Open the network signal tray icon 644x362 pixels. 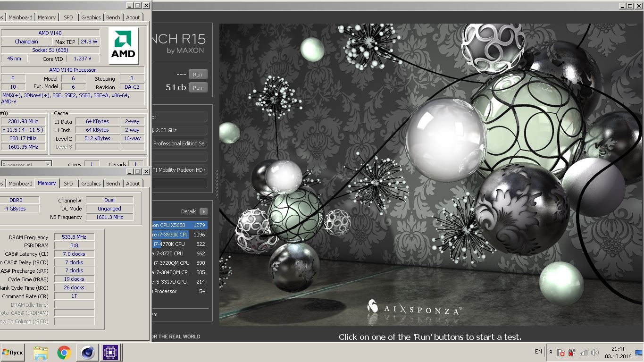point(584,353)
